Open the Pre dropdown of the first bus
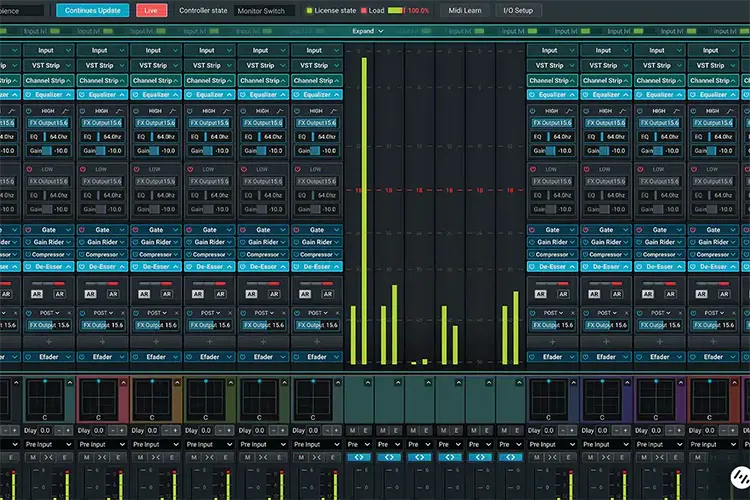The height and width of the screenshot is (500, 750). 359,444
